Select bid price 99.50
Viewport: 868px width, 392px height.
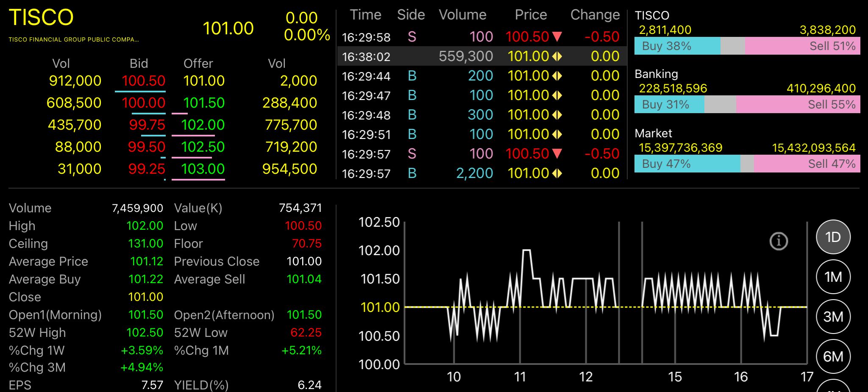(147, 147)
